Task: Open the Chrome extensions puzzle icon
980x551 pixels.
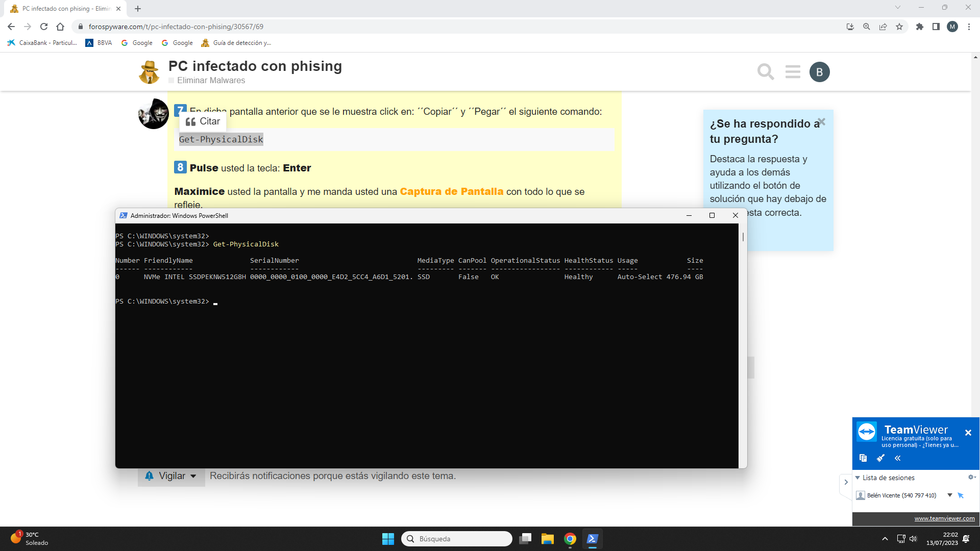Action: [x=920, y=27]
